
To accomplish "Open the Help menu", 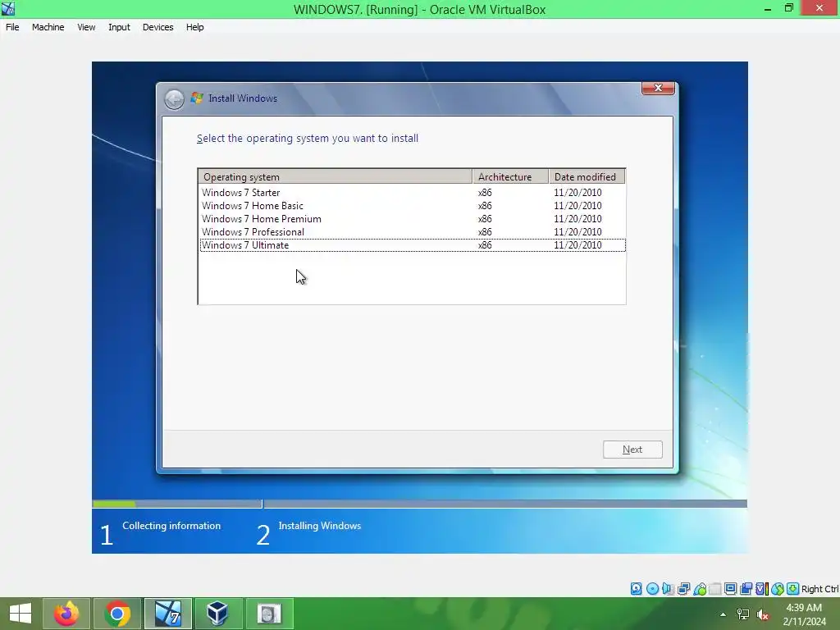I will (195, 27).
